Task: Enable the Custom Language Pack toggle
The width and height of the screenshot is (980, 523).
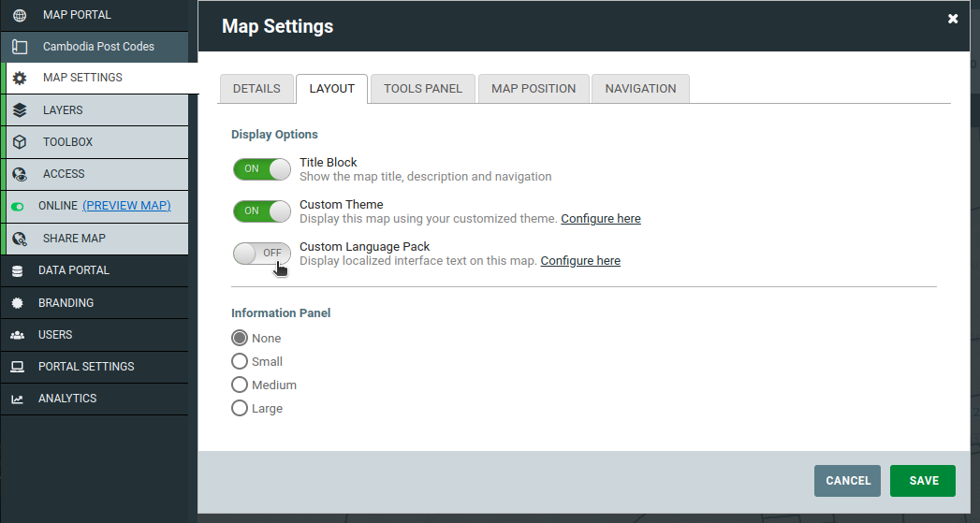Action: click(262, 253)
